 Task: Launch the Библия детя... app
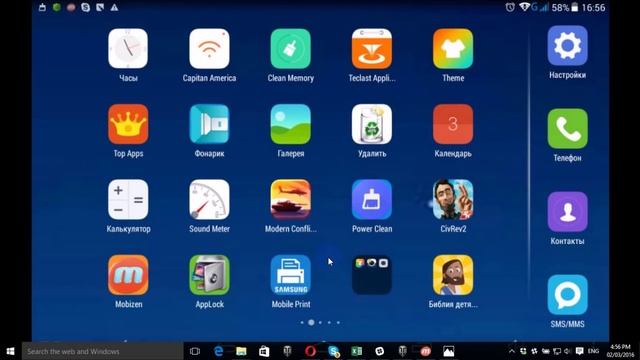pyautogui.click(x=453, y=275)
